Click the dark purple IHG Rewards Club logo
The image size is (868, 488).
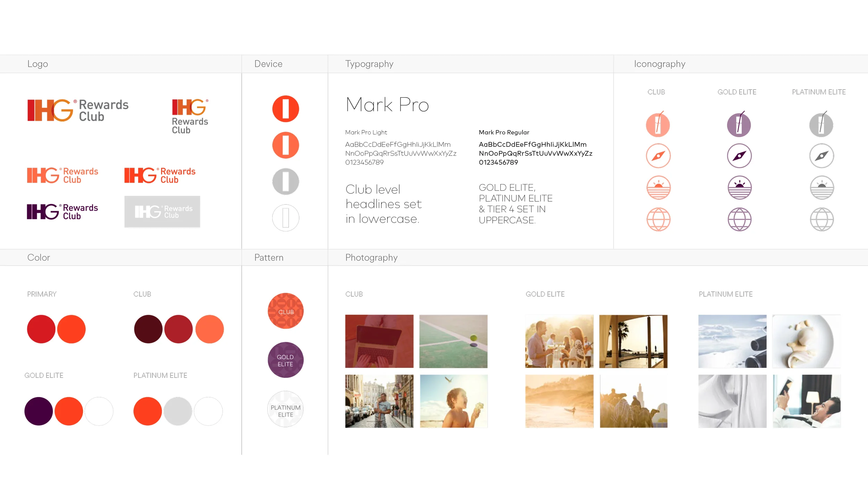coord(62,212)
